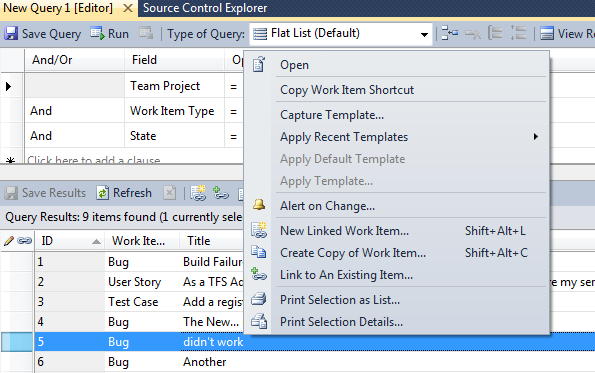Select the Team Project field cell
Viewport: 595px width, 373px height.
tap(175, 86)
